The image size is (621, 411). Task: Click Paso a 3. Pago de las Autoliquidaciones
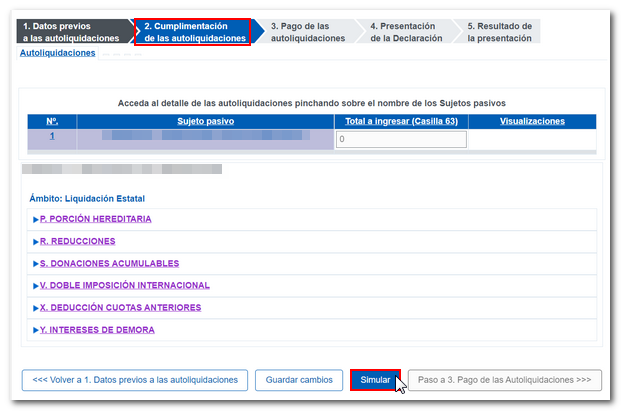point(505,380)
